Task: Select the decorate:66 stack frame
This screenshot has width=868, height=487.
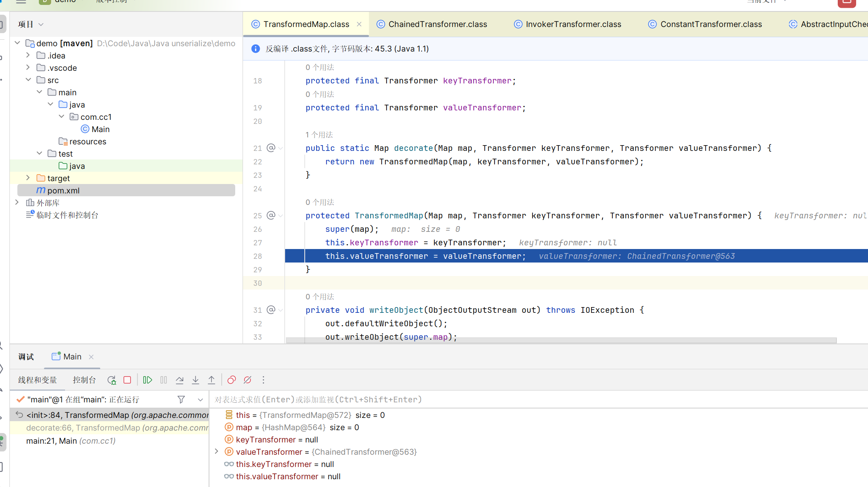Action: (x=109, y=428)
